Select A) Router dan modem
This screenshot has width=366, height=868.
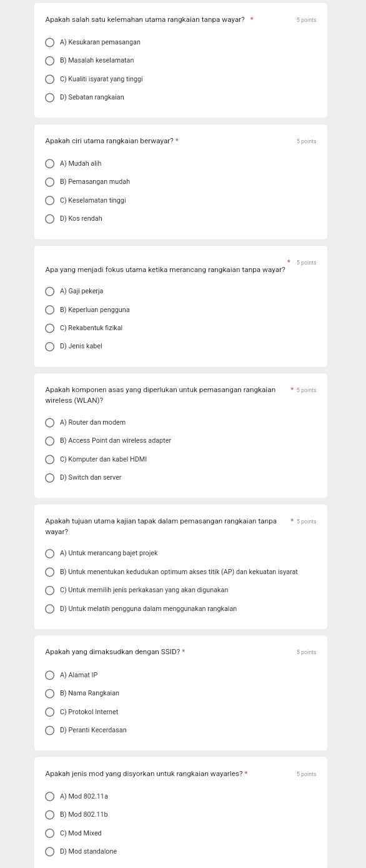tap(49, 422)
